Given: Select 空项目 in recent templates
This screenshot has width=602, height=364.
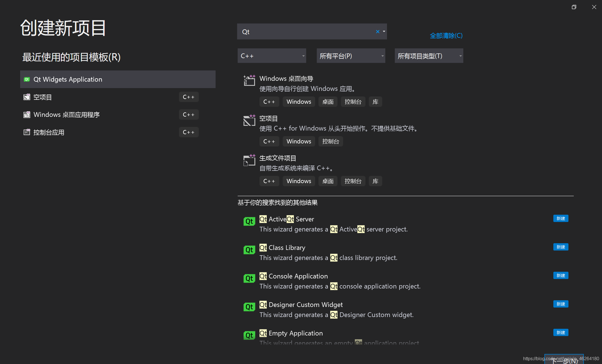Looking at the screenshot, I should 118,97.
